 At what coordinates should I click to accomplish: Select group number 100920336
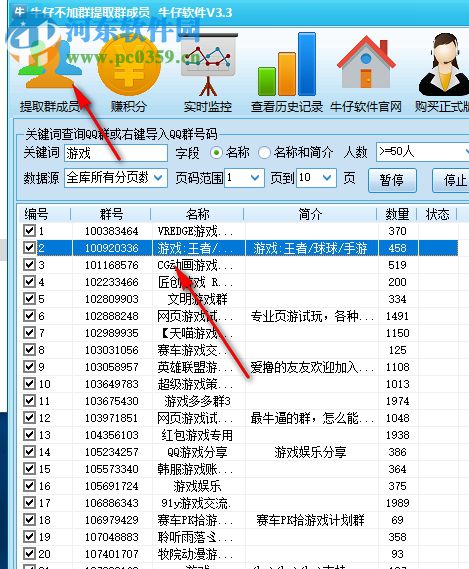click(111, 248)
